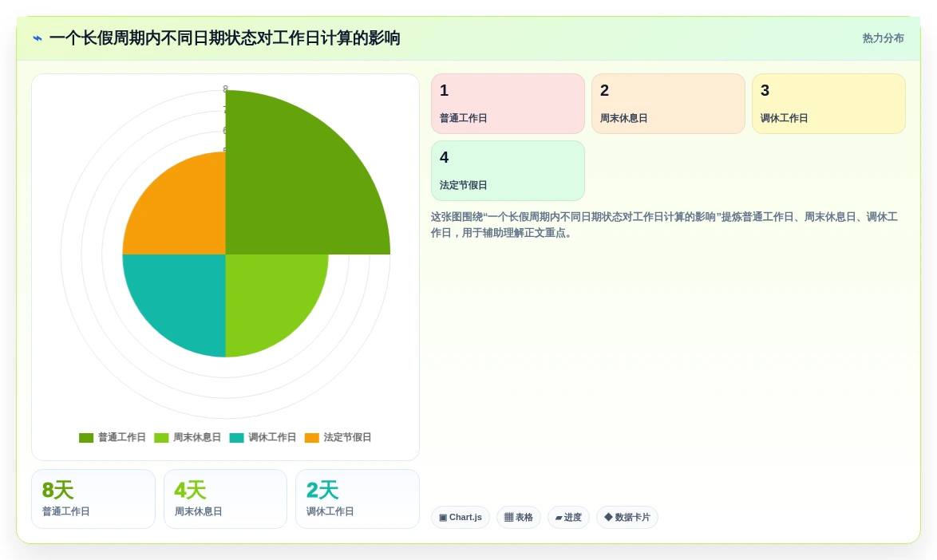Click the 数据卡片 tag chip
Image resolution: width=937 pixels, height=560 pixels.
click(x=627, y=517)
